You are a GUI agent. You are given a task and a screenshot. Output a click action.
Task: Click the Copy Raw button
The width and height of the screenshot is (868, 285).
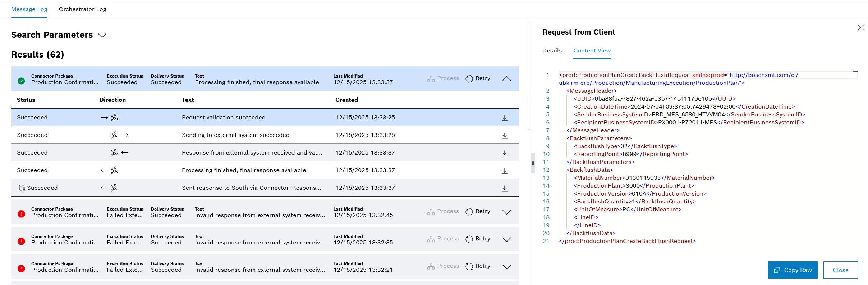[792, 270]
